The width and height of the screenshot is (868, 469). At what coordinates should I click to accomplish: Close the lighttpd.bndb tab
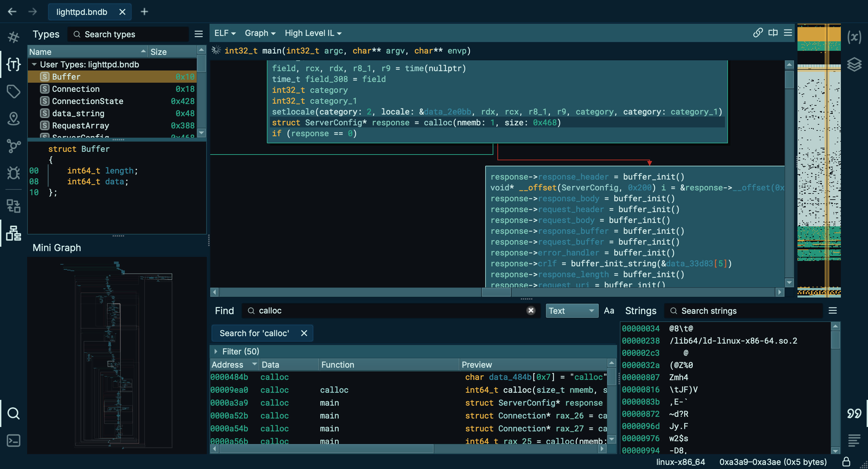pyautogui.click(x=122, y=12)
